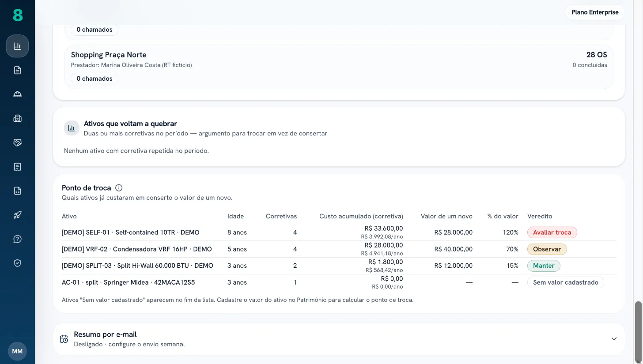Open the shield check icon in the sidebar
This screenshot has height=364, width=643.
[x=17, y=263]
